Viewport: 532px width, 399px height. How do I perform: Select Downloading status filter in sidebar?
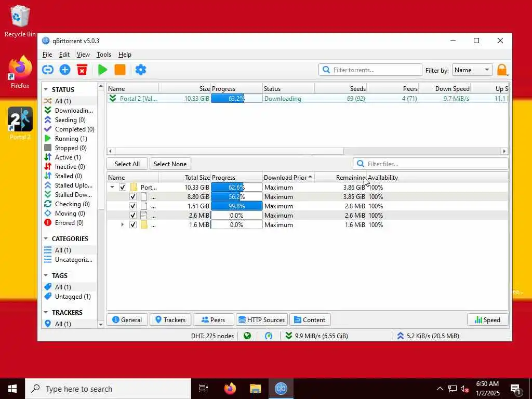pos(69,110)
